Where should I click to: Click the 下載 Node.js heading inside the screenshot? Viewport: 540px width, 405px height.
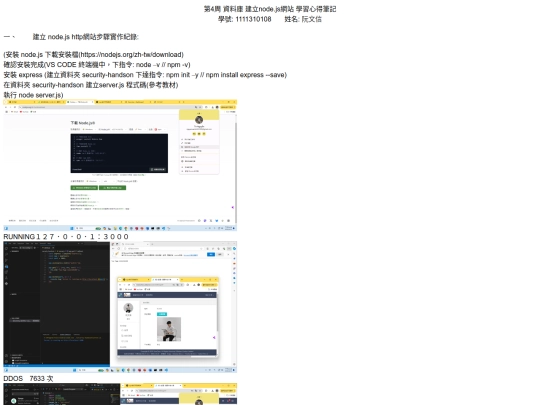point(83,123)
